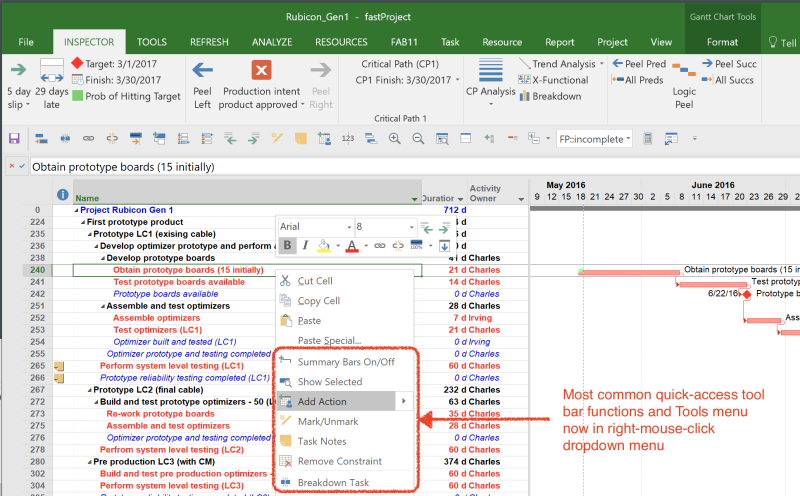Click the info column header icon

[x=63, y=194]
